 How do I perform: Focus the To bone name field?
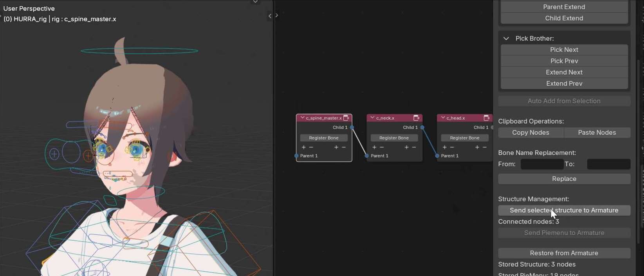(x=608, y=164)
